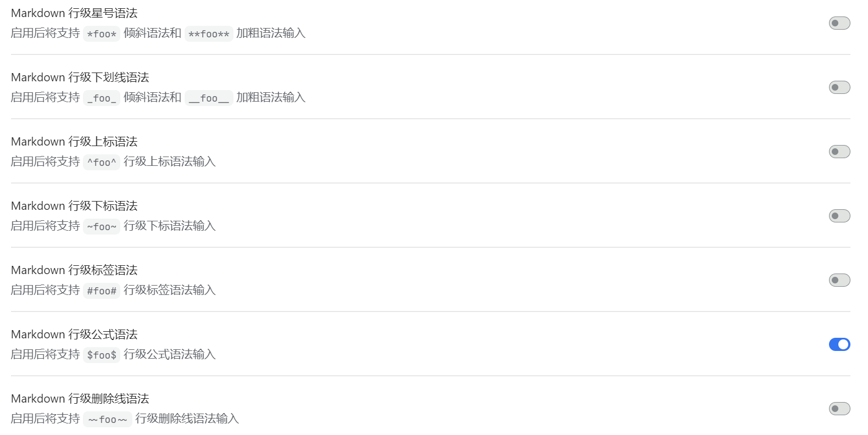Click the "Markdown 行级下划线语法" setting title

pyautogui.click(x=80, y=77)
